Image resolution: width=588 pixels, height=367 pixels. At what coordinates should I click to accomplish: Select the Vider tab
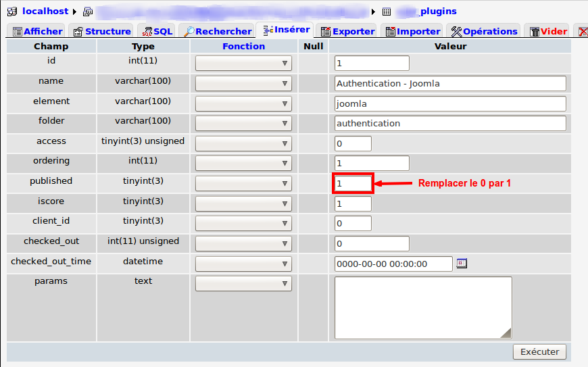pos(547,31)
